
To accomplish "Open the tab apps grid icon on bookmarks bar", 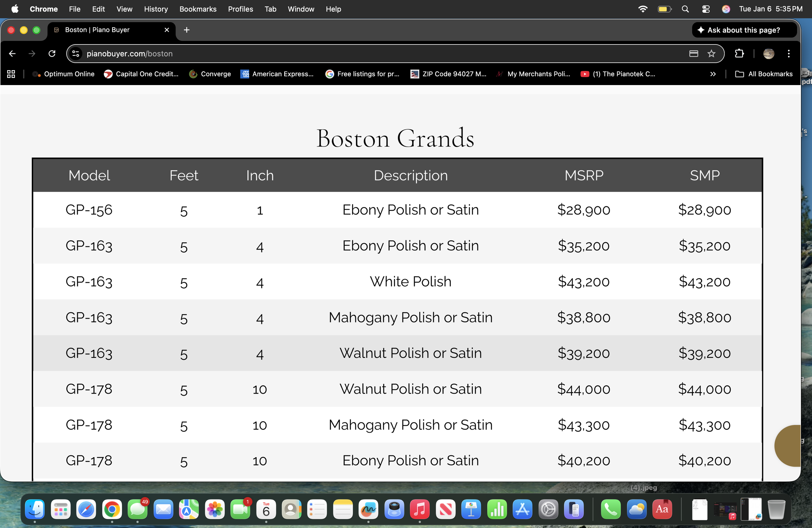I will tap(11, 74).
